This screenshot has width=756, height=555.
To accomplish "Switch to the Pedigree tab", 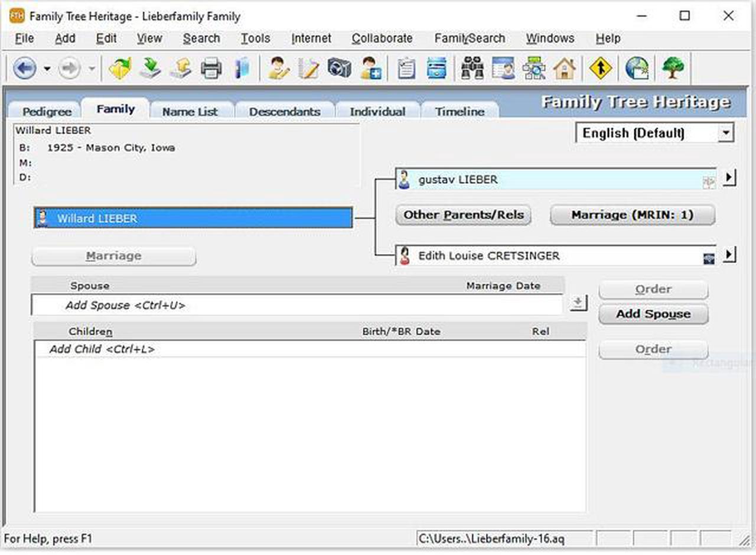I will pyautogui.click(x=47, y=111).
